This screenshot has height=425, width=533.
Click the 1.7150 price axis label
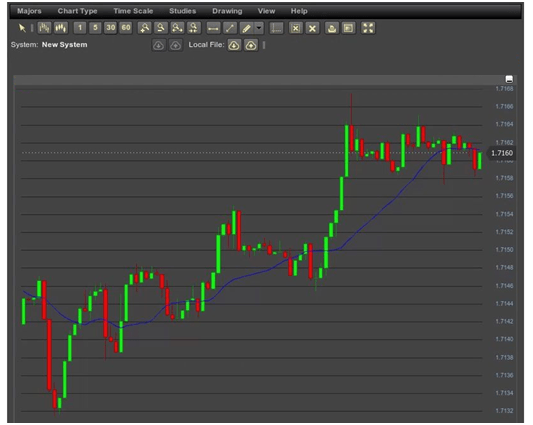click(x=504, y=250)
